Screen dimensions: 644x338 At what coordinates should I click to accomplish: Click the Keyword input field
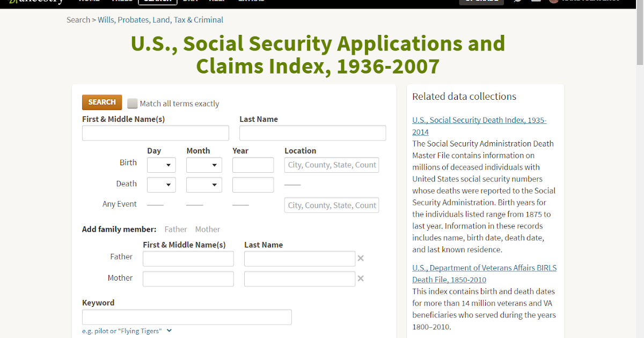point(187,317)
